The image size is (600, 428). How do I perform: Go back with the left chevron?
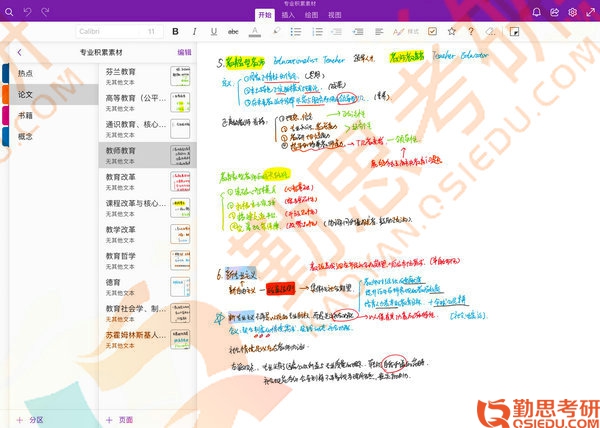coord(20,52)
